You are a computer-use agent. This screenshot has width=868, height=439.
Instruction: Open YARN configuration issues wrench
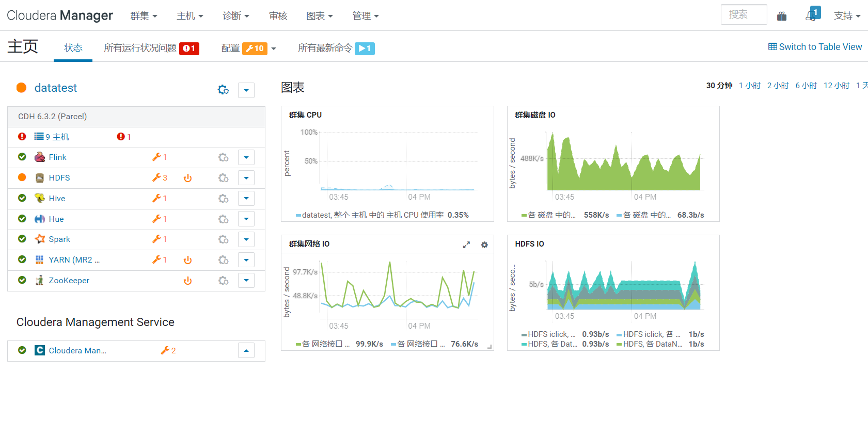coord(160,260)
